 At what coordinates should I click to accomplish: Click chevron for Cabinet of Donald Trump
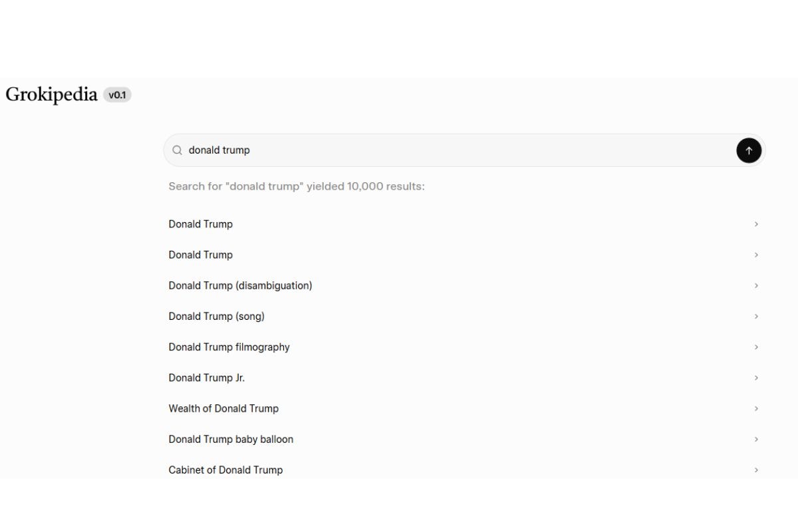point(756,469)
